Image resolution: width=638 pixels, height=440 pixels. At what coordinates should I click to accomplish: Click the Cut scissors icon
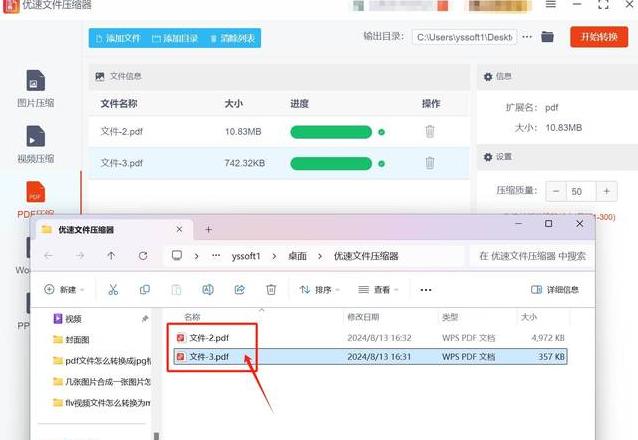113,290
